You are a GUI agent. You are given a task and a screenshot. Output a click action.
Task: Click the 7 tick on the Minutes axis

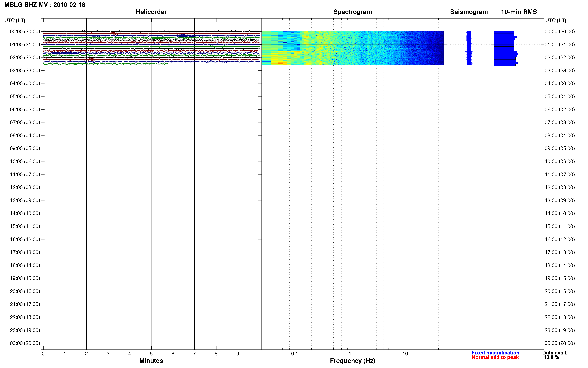click(195, 353)
